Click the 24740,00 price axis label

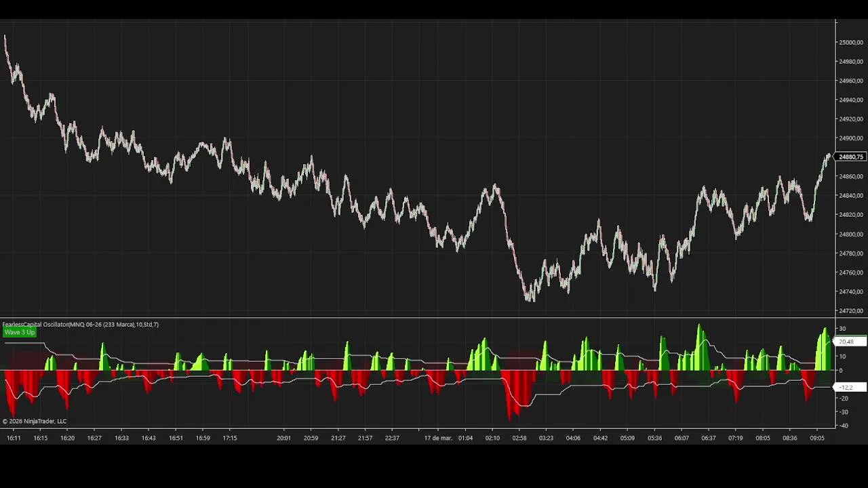coord(851,292)
